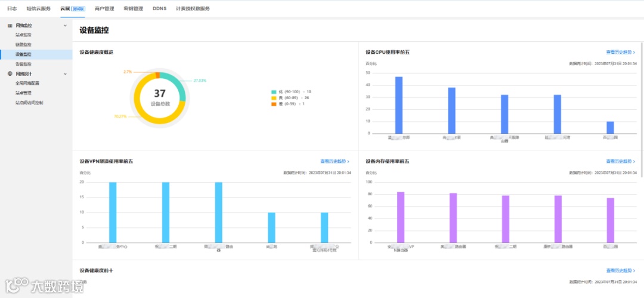Click the 设备健康度概览 panel title
Image resolution: width=644 pixels, height=298 pixels.
[x=97, y=53]
